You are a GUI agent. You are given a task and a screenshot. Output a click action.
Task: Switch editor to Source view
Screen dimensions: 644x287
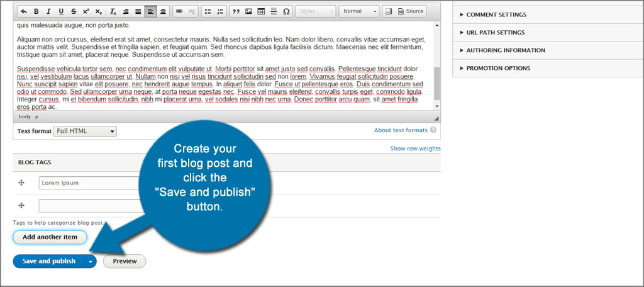[x=411, y=11]
